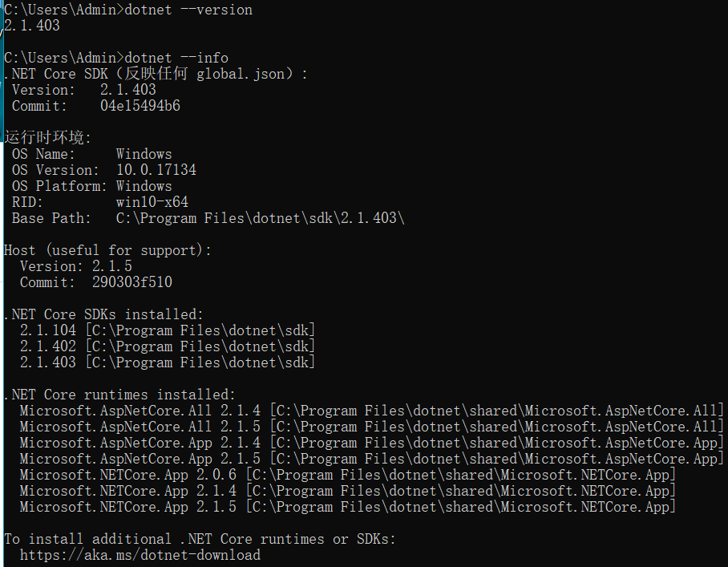
Task: Click the Host Commit hash 290303f510
Action: pyautogui.click(x=132, y=282)
